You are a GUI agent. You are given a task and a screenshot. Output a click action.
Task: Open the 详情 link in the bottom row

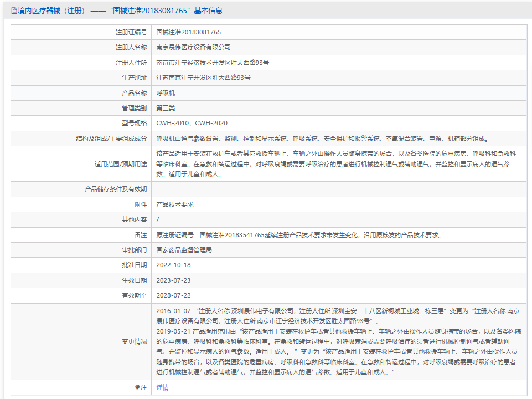click(162, 387)
